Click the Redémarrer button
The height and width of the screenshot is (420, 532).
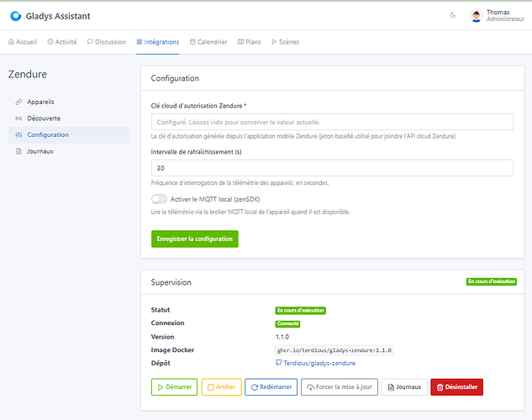[x=271, y=386]
